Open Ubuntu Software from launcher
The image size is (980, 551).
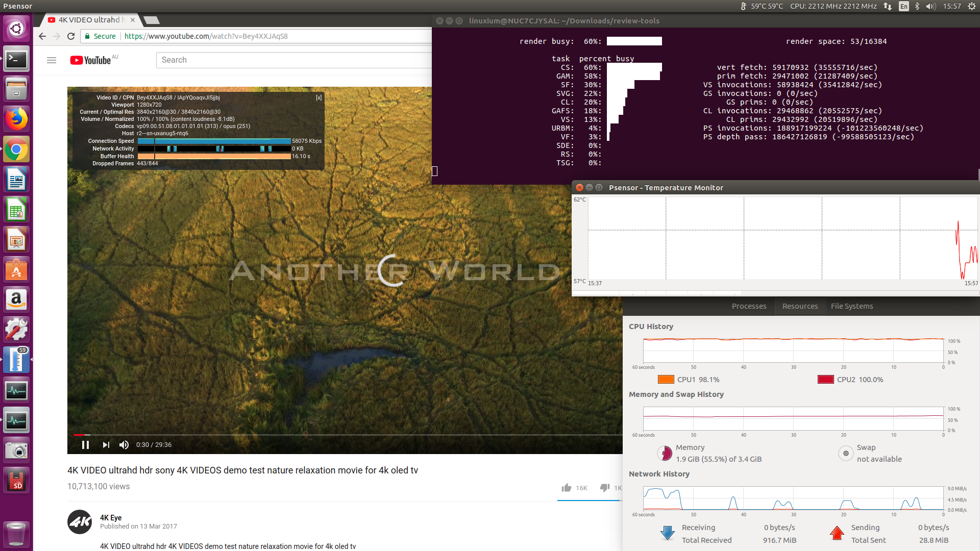tap(16, 270)
